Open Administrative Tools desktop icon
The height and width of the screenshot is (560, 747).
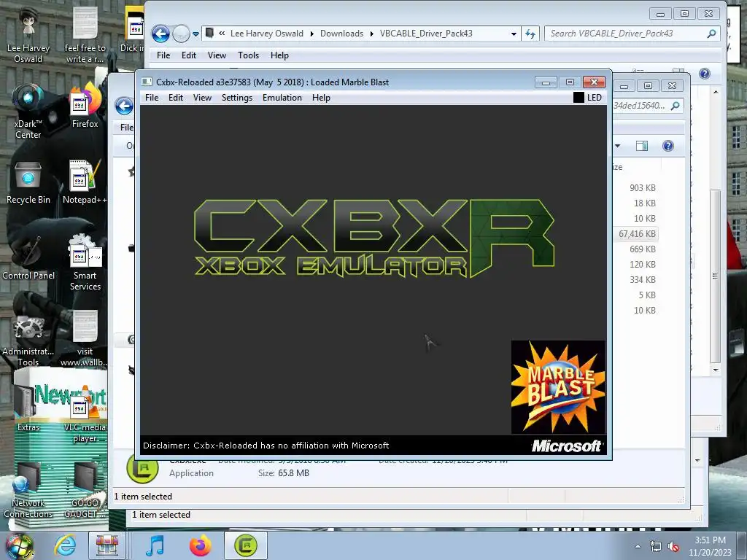pos(28,341)
